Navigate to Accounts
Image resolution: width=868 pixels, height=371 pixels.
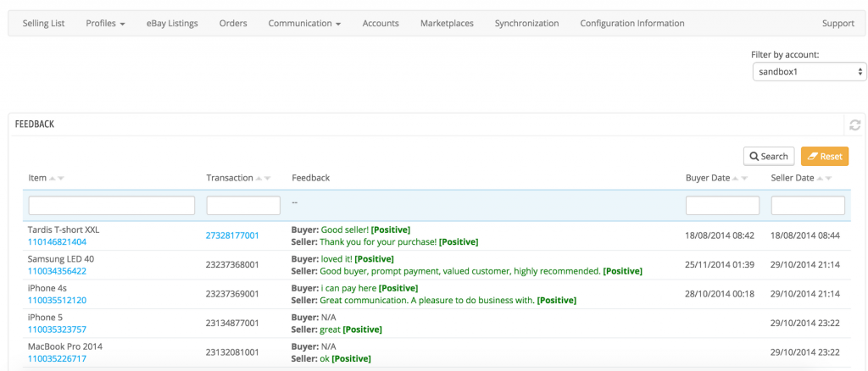381,23
